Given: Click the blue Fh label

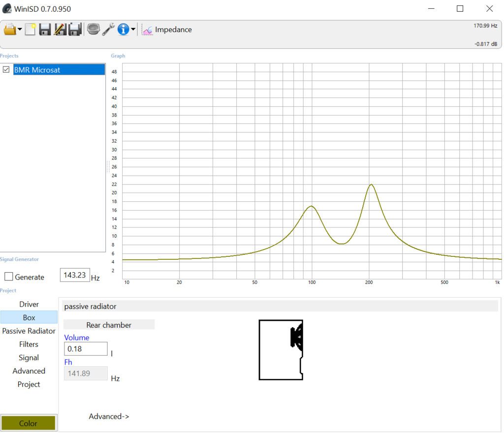Looking at the screenshot, I should point(68,362).
